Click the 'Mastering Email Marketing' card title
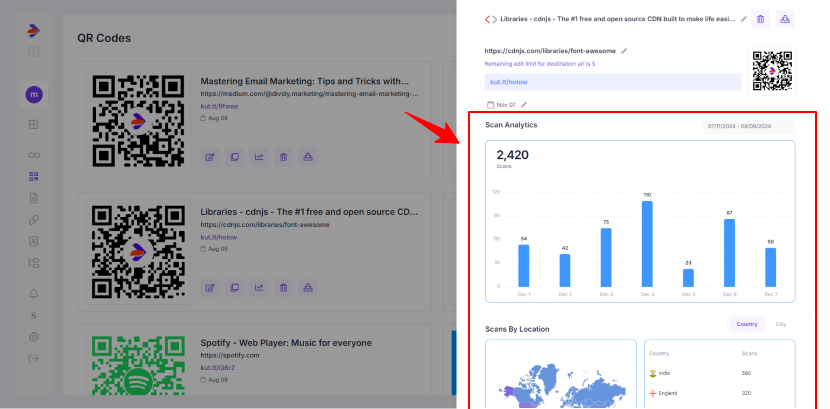Viewport: 830px width, 409px height. point(304,81)
